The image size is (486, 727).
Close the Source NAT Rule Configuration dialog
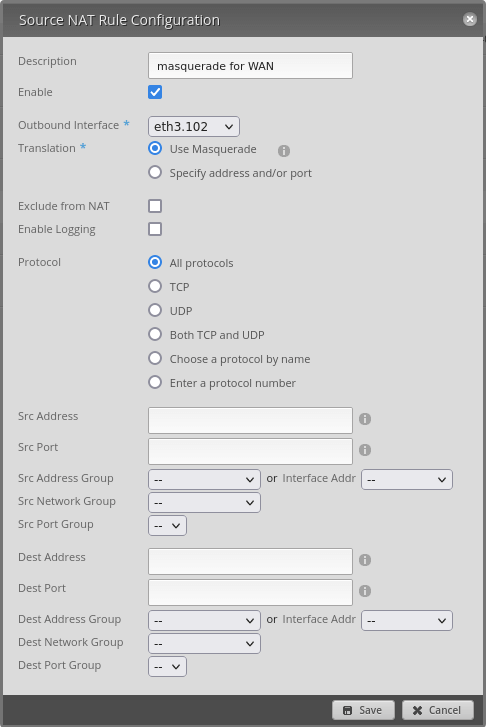[x=470, y=19]
